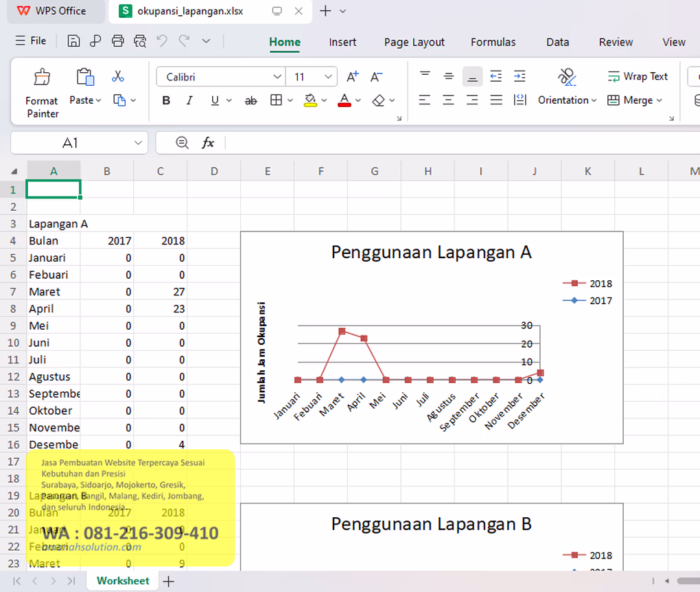Screen dimensions: 700x592
Task: Click the Increase Indent icon
Action: [x=520, y=76]
